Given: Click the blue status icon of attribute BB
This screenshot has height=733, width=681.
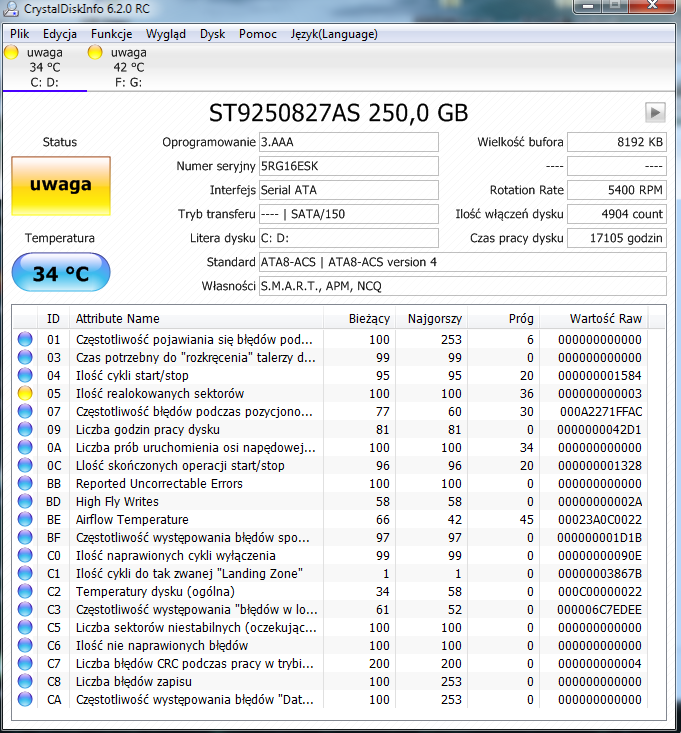Looking at the screenshot, I should click(x=25, y=483).
